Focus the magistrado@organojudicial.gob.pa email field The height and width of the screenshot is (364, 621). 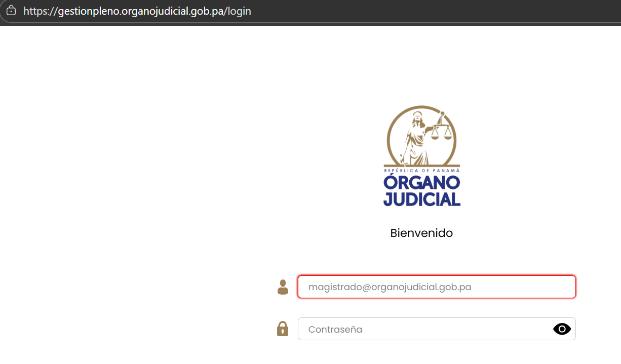436,287
